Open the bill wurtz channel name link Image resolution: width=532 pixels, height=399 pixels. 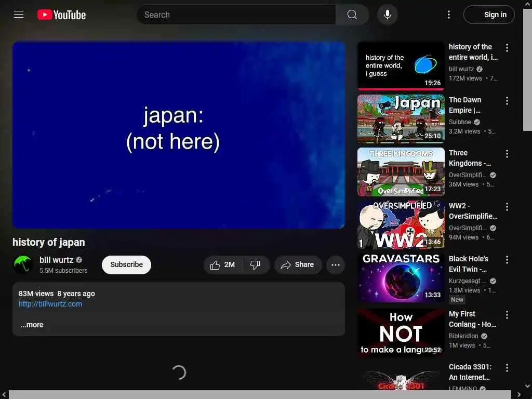(56, 260)
